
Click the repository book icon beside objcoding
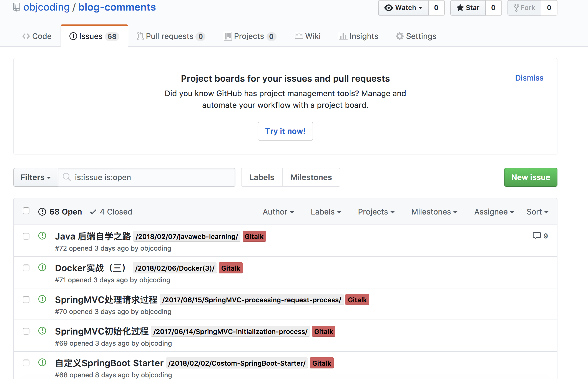coord(17,7)
